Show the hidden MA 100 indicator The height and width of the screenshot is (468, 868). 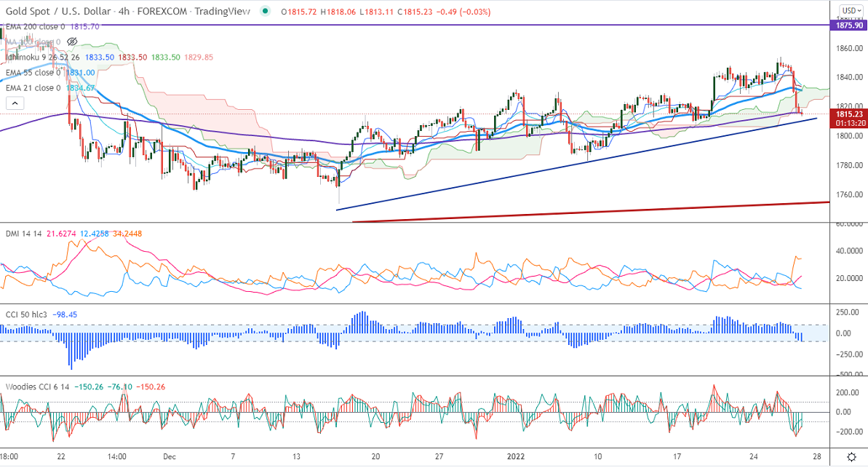(71, 41)
